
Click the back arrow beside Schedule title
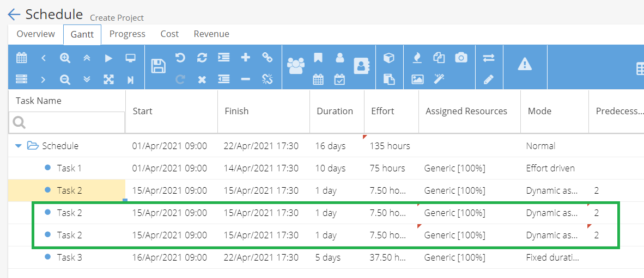pyautogui.click(x=14, y=15)
